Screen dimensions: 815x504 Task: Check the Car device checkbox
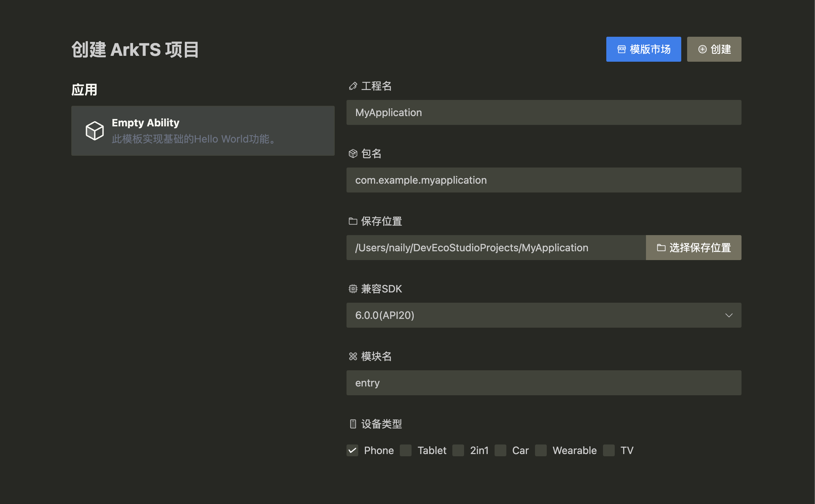pyautogui.click(x=500, y=450)
